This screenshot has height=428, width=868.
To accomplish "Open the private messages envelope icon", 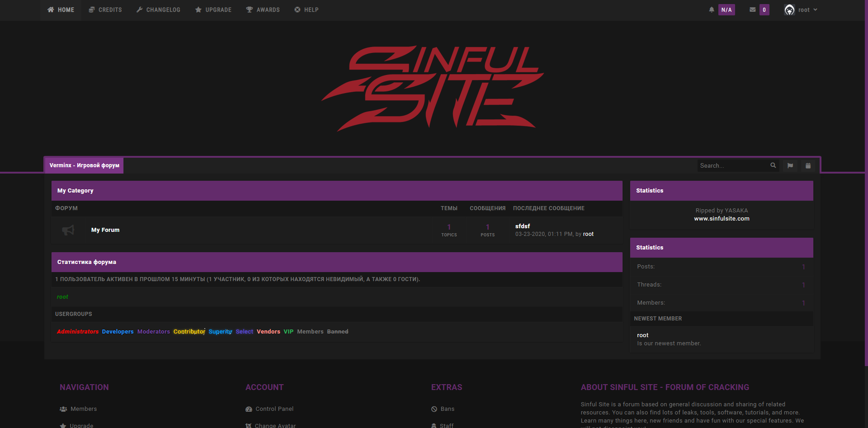I will pos(752,9).
